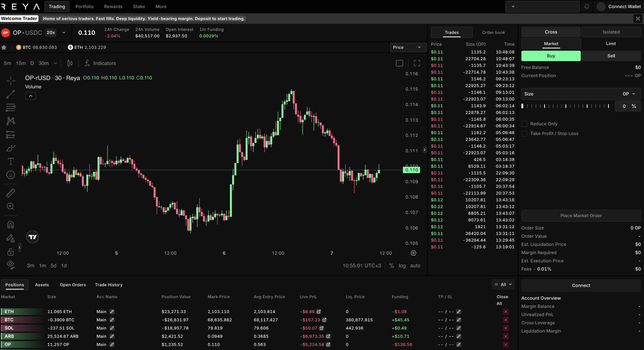The width and height of the screenshot is (644, 350).
Task: Click the Sell button
Action: pyautogui.click(x=611, y=56)
